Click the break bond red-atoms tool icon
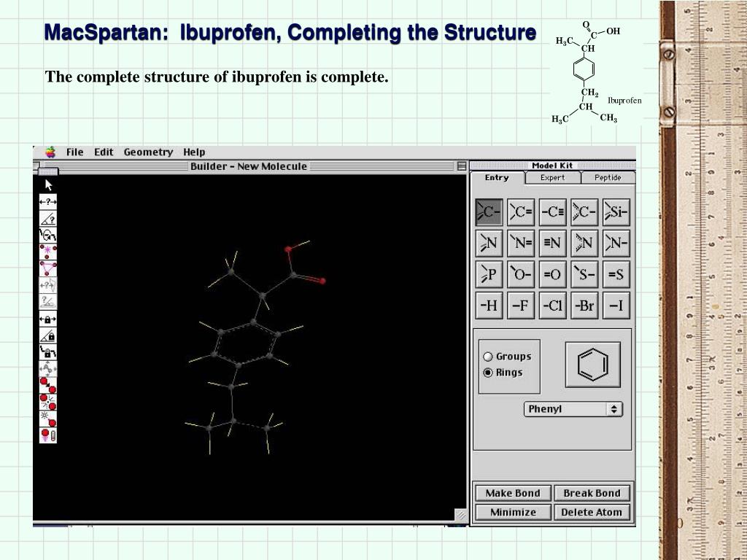Viewport: 747px width, 560px height. pyautogui.click(x=48, y=402)
